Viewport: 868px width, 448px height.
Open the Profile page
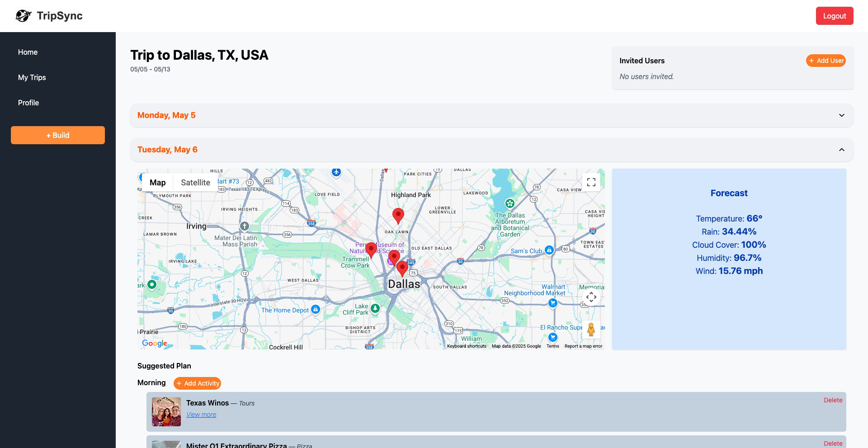[x=28, y=103]
